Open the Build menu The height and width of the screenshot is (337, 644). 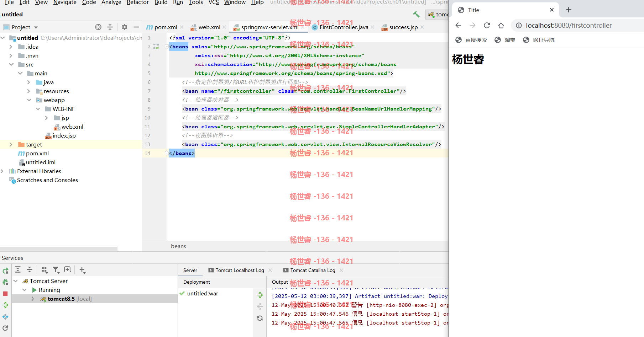pyautogui.click(x=161, y=2)
